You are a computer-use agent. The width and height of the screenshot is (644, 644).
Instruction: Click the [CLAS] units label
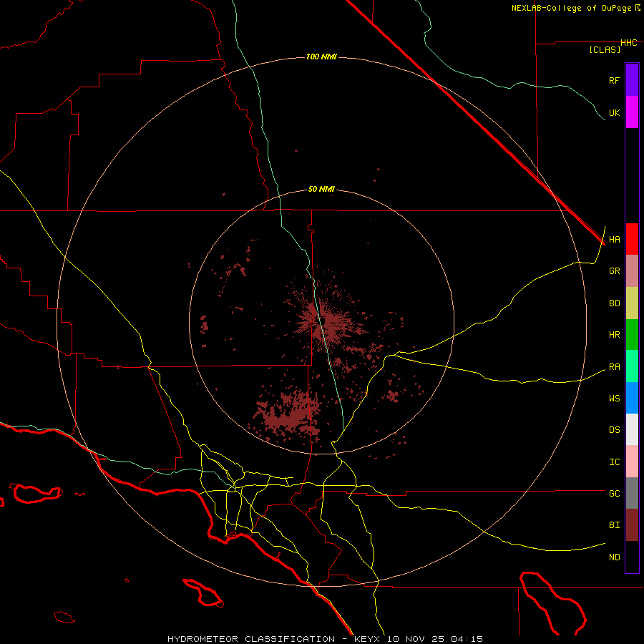pyautogui.click(x=605, y=49)
